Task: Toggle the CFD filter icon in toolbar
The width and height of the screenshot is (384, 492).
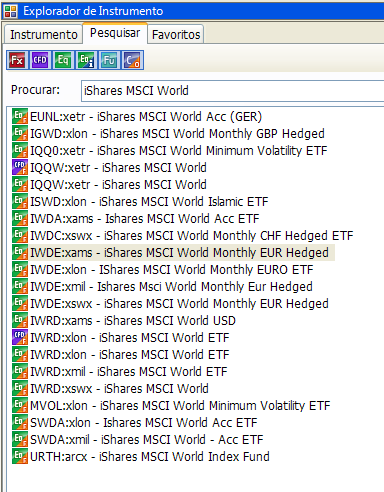Action: pyautogui.click(x=40, y=60)
